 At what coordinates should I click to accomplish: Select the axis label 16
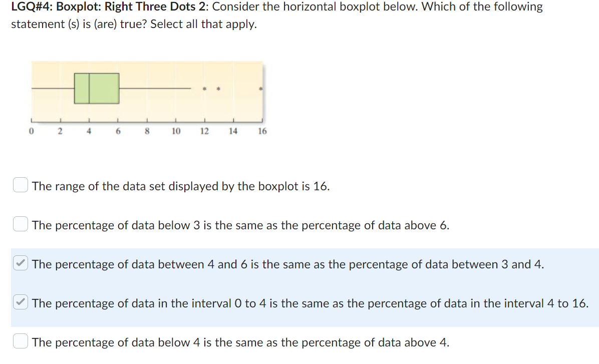[x=262, y=131]
